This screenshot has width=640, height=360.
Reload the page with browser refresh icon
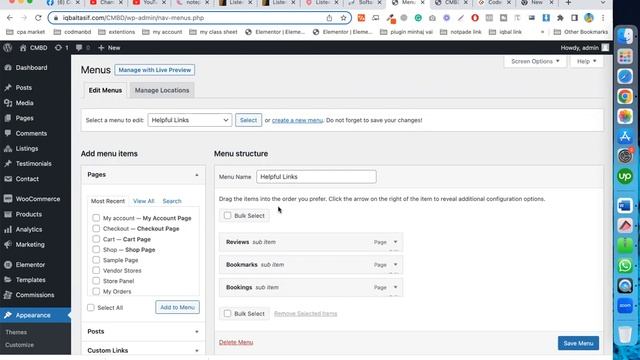[38, 18]
